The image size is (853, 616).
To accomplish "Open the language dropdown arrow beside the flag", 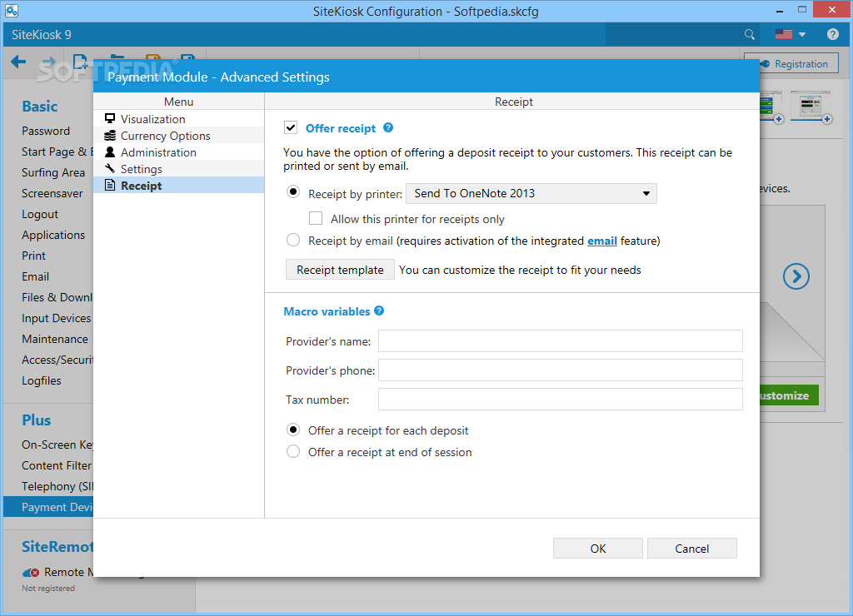I will 802,35.
